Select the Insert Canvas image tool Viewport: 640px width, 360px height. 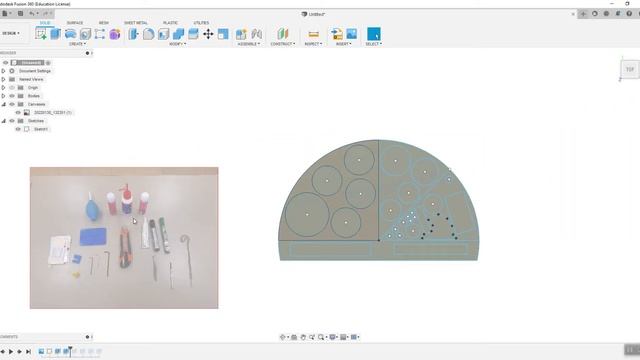[351, 34]
